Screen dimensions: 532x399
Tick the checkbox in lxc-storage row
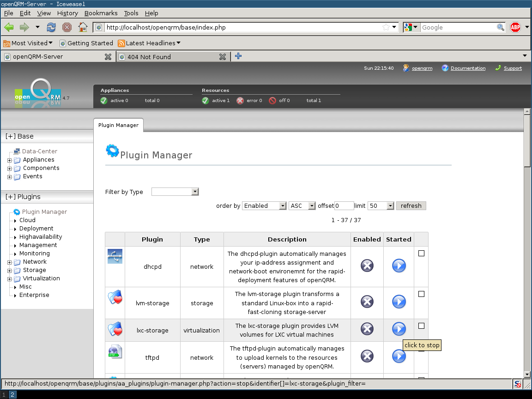pyautogui.click(x=421, y=326)
